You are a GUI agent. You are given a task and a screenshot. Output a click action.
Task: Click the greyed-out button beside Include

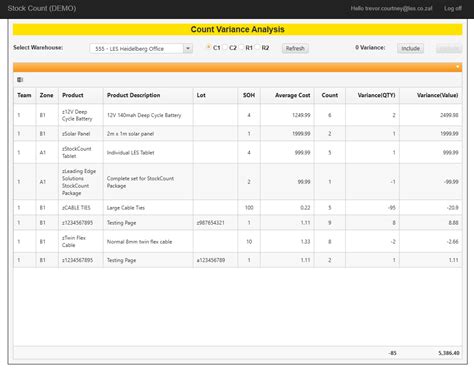[x=449, y=48]
